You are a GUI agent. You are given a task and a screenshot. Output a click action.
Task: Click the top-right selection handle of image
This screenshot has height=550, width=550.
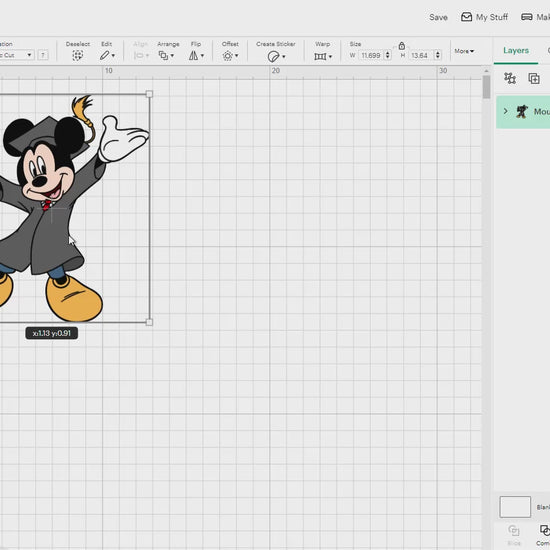[x=149, y=94]
